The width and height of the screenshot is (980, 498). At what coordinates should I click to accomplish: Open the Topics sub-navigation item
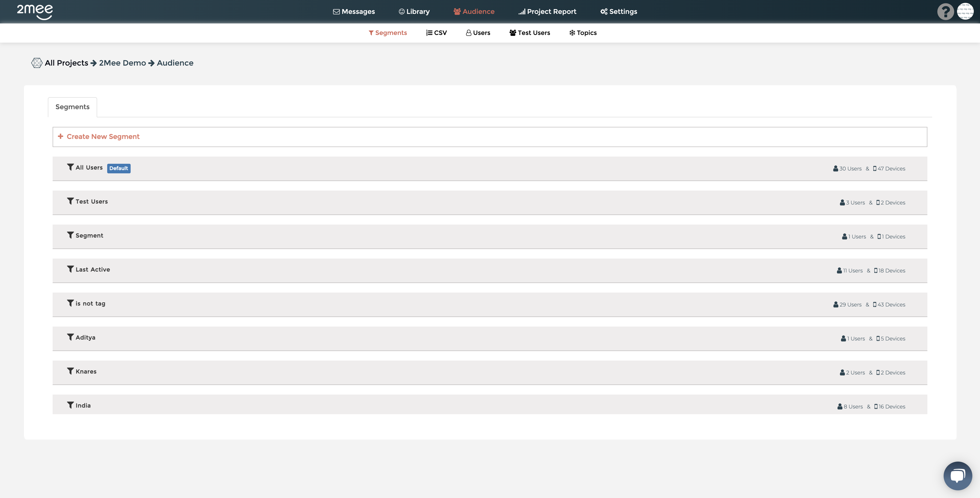tap(583, 33)
